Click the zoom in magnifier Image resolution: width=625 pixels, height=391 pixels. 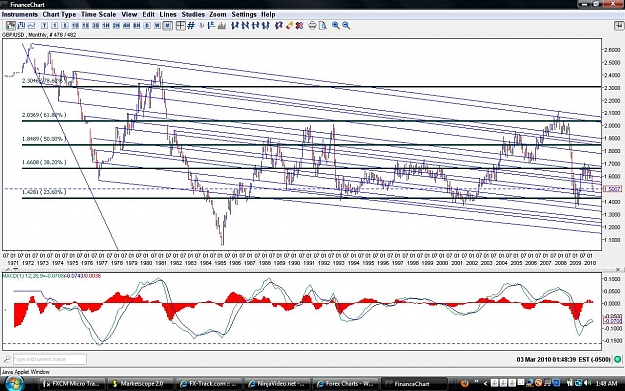click(336, 26)
